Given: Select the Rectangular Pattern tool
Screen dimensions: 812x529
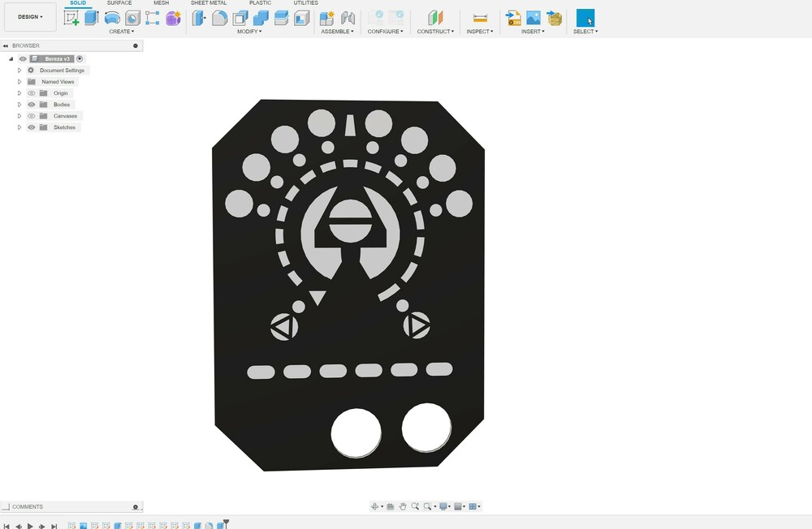Looking at the screenshot, I should [x=153, y=18].
